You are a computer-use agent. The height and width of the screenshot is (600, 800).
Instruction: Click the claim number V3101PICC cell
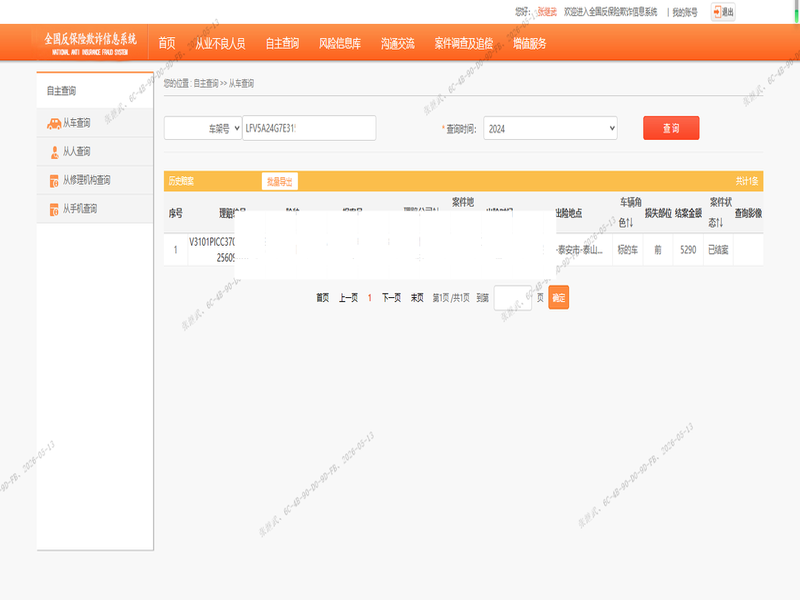tap(212, 249)
